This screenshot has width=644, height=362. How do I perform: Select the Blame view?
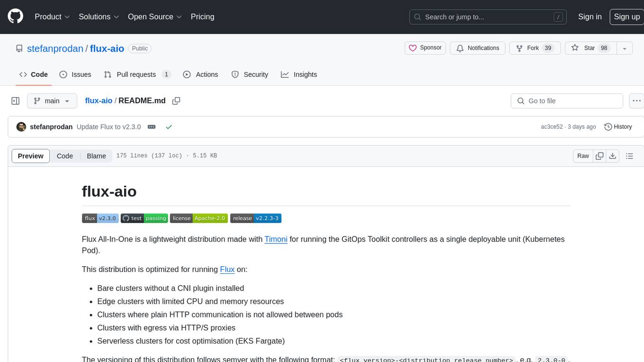[97, 156]
